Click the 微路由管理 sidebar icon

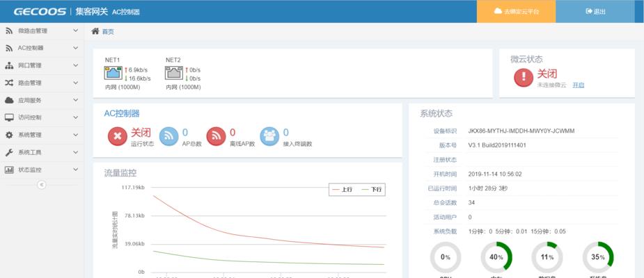pyautogui.click(x=9, y=31)
